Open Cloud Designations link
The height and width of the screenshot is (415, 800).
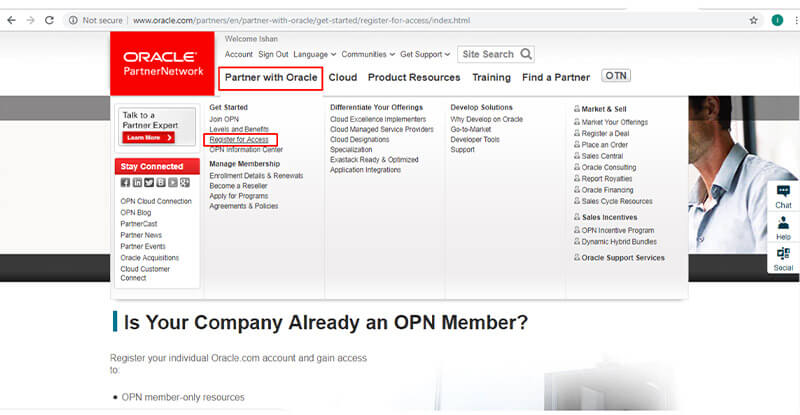[360, 139]
